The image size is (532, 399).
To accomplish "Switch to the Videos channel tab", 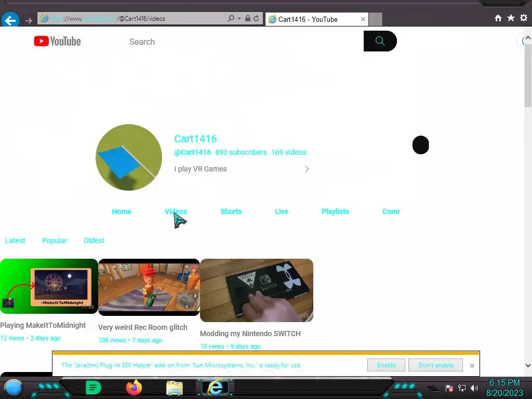I will click(x=176, y=211).
